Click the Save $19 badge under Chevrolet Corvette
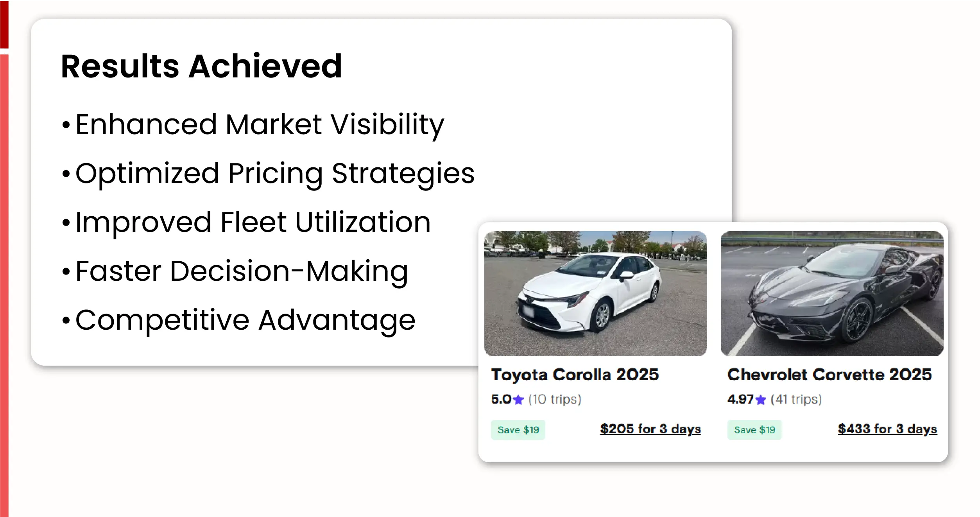Screen dimensions: 980x517 [754, 430]
